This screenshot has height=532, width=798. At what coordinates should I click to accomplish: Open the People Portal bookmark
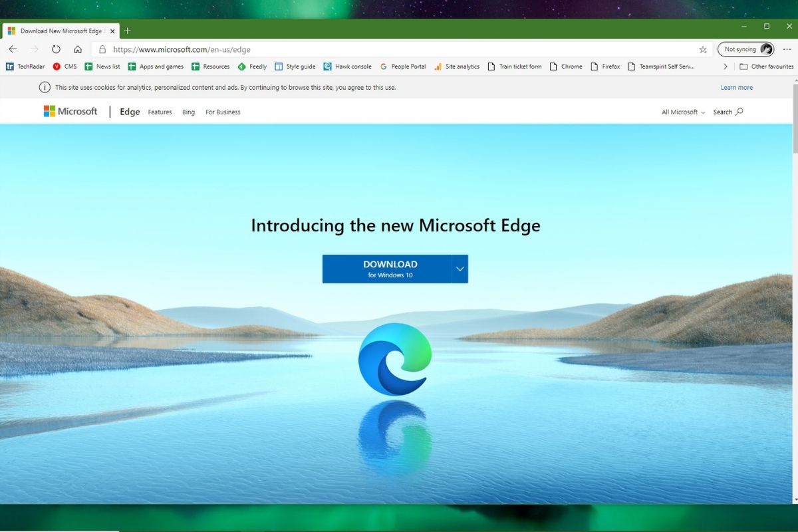coord(403,66)
